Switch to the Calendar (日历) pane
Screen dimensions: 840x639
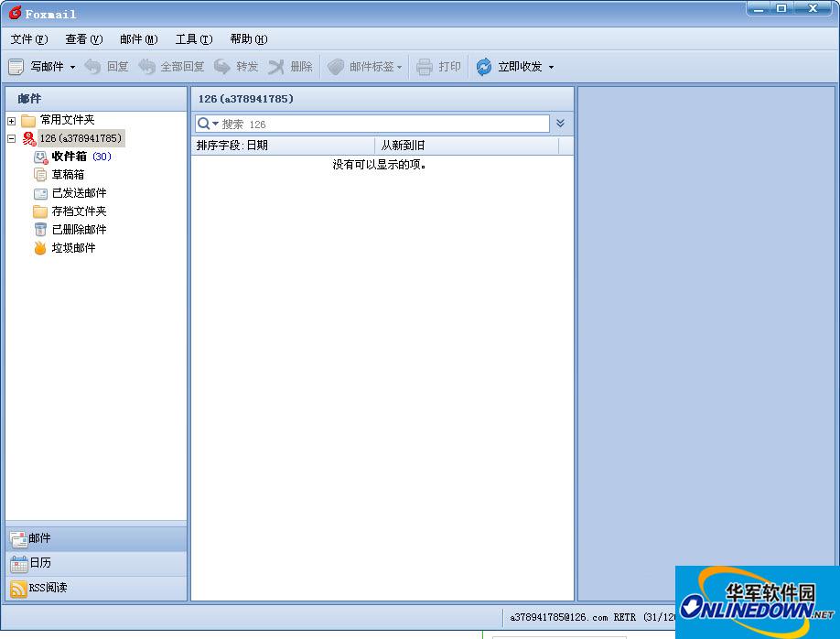click(96, 563)
